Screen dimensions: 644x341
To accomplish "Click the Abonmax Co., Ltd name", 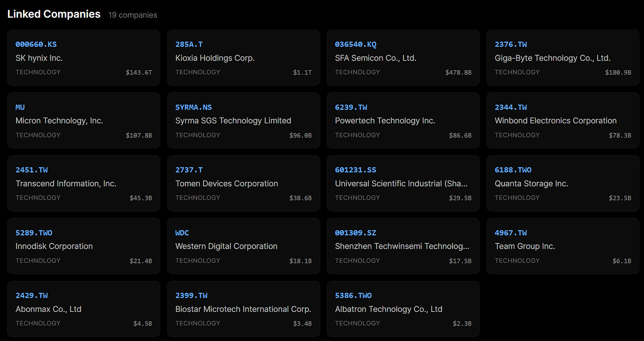I will click(x=49, y=309).
